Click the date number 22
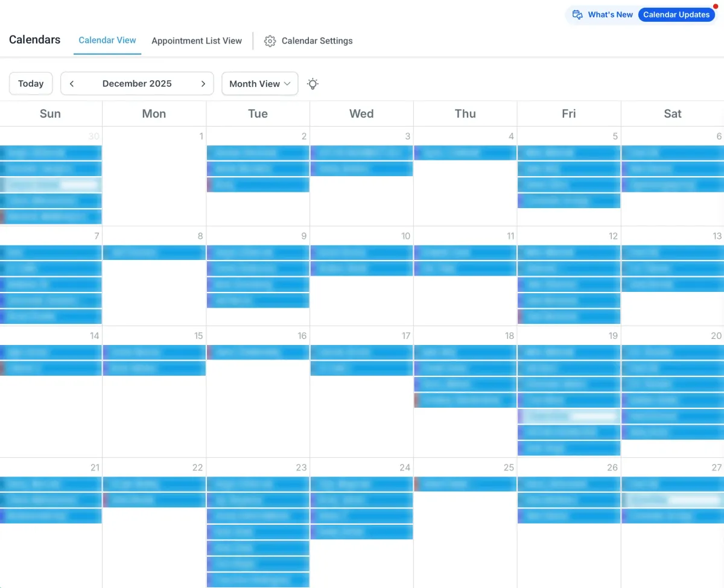The image size is (724, 588). (x=198, y=467)
